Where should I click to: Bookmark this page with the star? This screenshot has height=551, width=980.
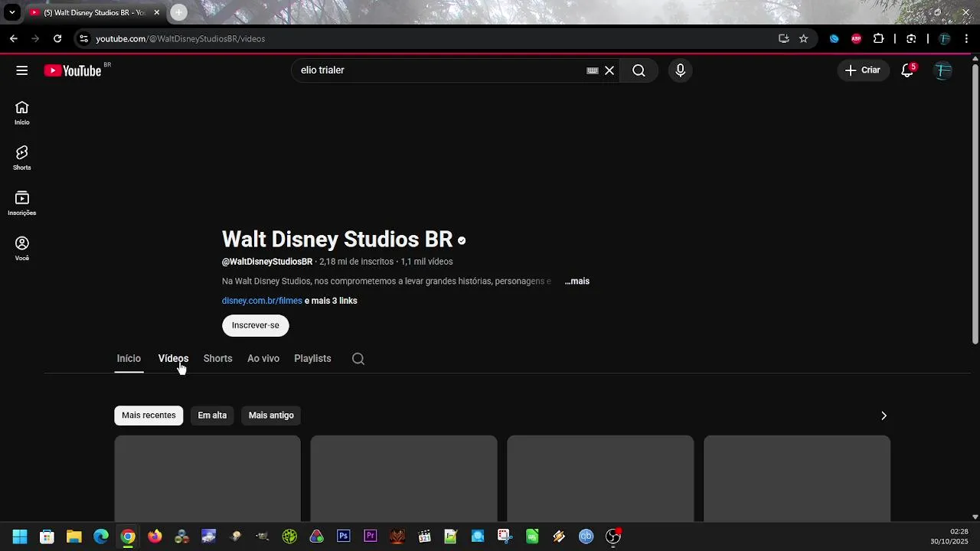click(803, 38)
